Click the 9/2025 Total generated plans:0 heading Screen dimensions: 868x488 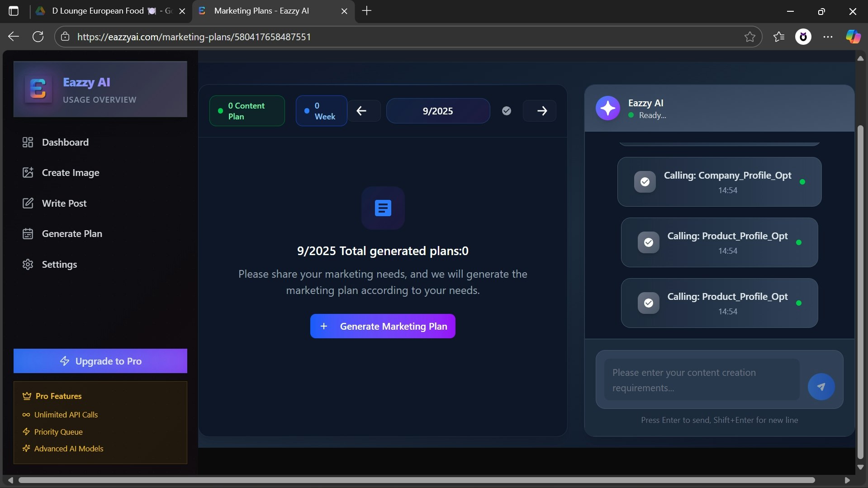pos(383,251)
